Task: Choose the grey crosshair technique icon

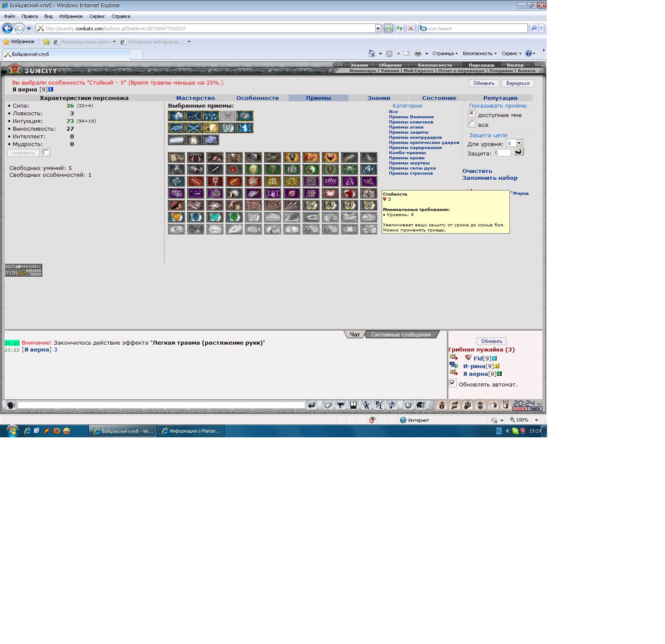Action: pos(350,229)
